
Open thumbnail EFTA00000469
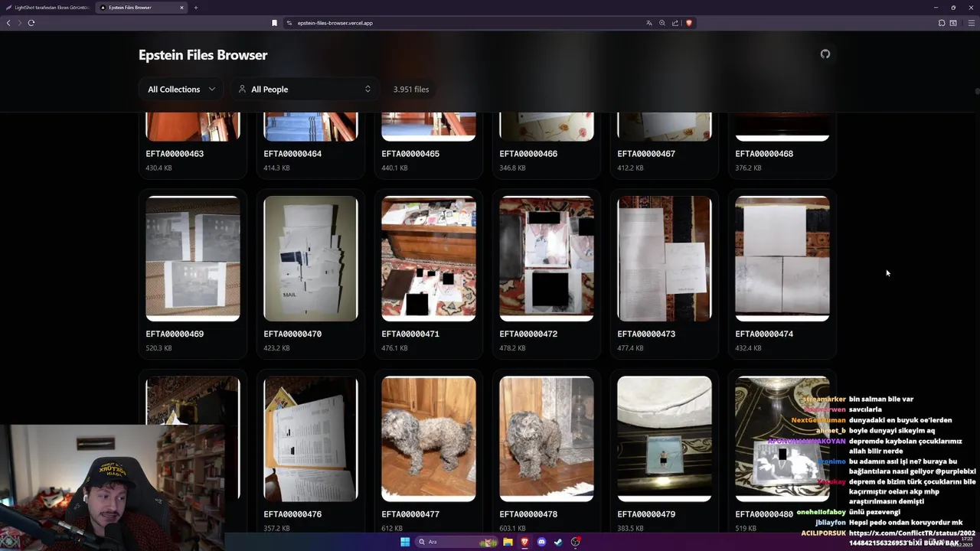[193, 259]
